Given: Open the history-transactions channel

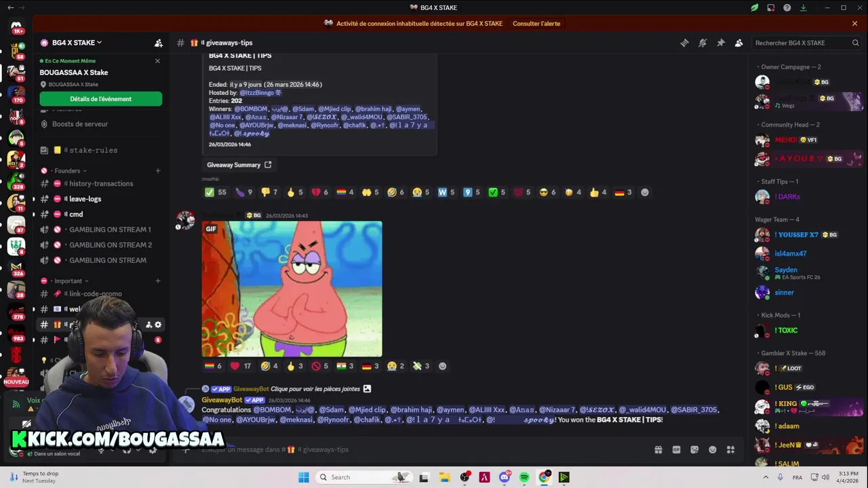Looking at the screenshot, I should click(100, 184).
